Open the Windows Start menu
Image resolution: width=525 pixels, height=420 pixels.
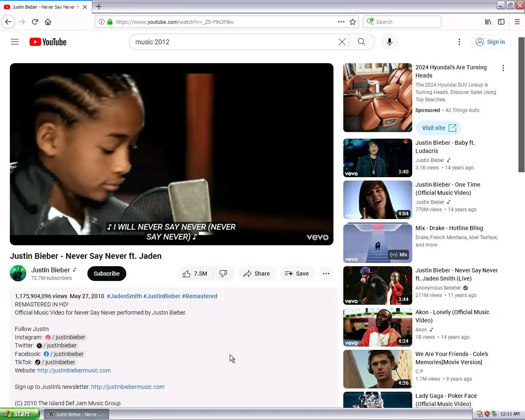[20, 414]
